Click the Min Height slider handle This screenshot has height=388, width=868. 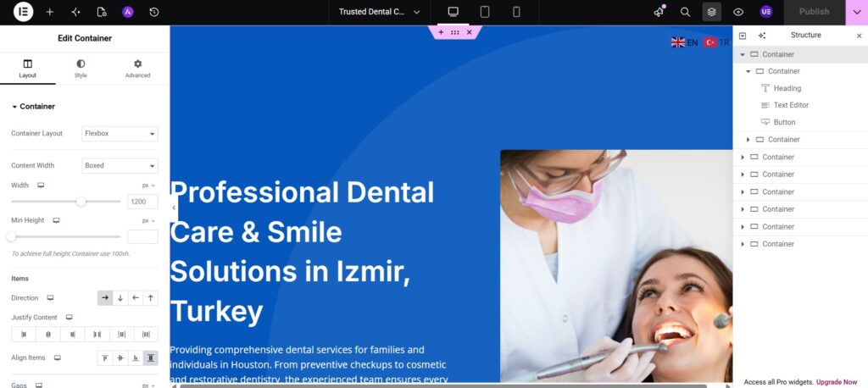[x=12, y=237]
